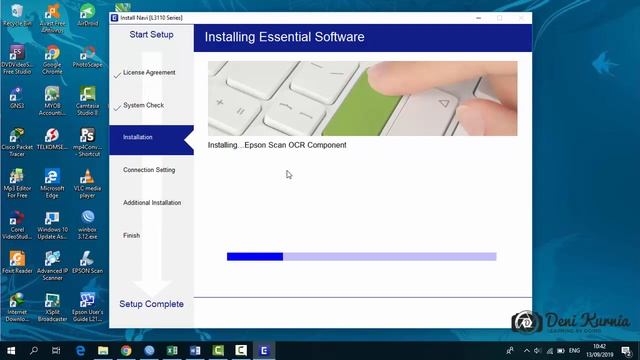
Task: Switch to Chrome on the taskbar
Action: coord(126,351)
